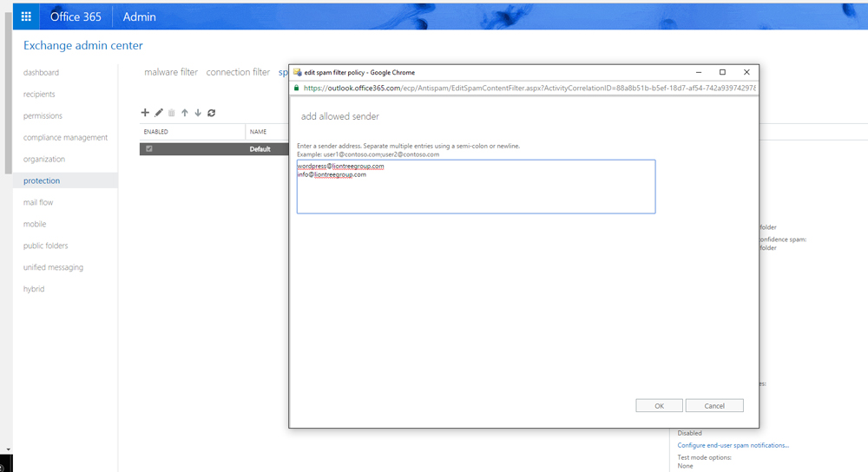Click the add new policy plus icon
The height and width of the screenshot is (472, 868).
[145, 112]
